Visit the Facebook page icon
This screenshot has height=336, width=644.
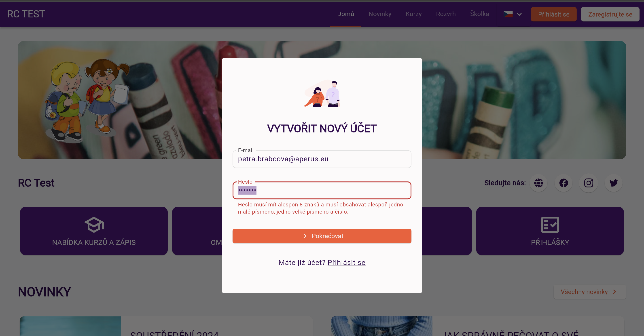click(563, 183)
